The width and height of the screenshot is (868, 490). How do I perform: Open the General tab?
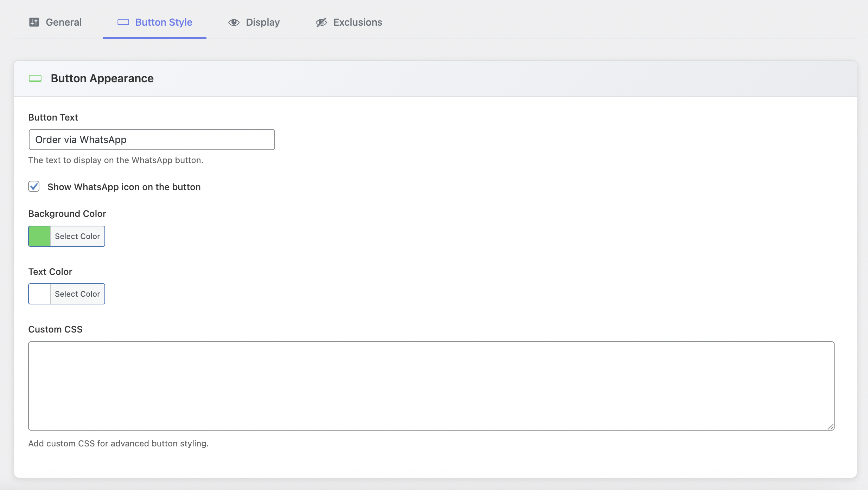click(64, 22)
